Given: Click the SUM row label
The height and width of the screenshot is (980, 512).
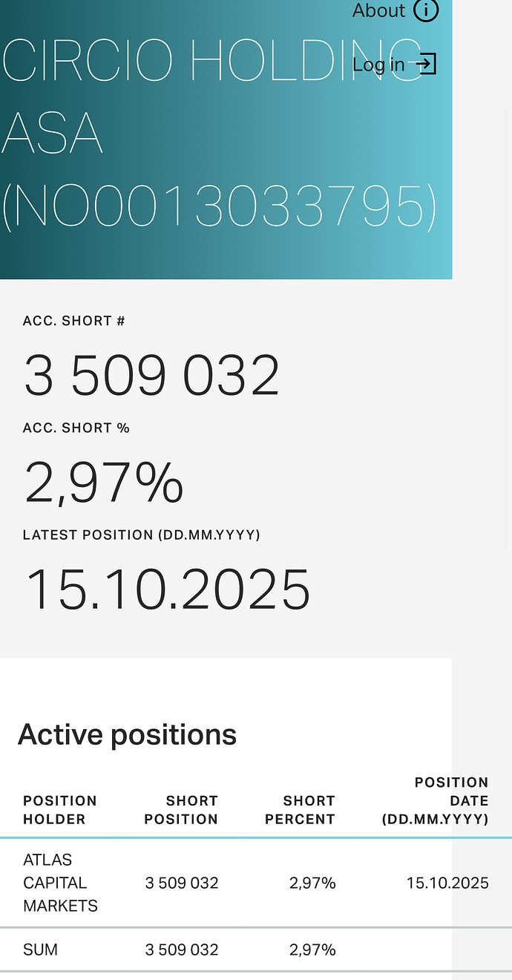Looking at the screenshot, I should click(41, 950).
